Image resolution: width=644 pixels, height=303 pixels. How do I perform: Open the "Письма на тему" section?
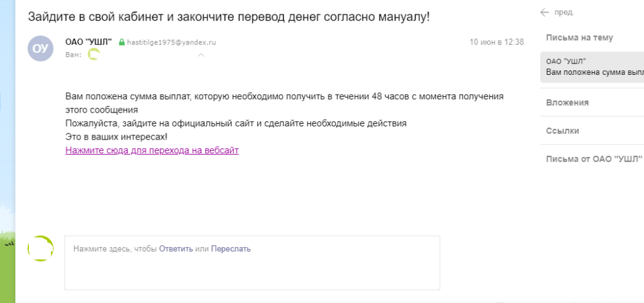click(x=579, y=38)
